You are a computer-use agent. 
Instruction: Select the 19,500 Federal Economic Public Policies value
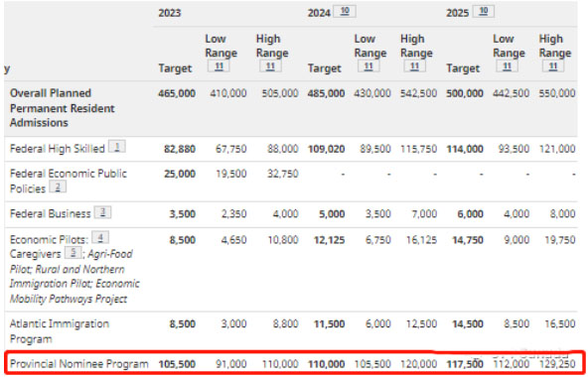(231, 174)
